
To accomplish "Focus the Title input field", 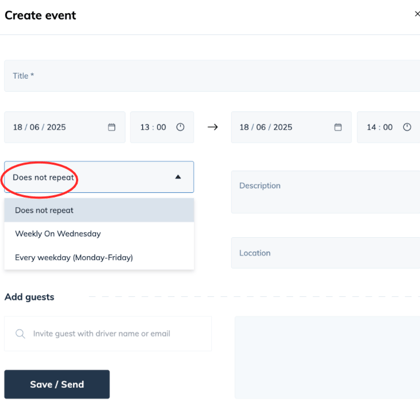I will pyautogui.click(x=212, y=76).
